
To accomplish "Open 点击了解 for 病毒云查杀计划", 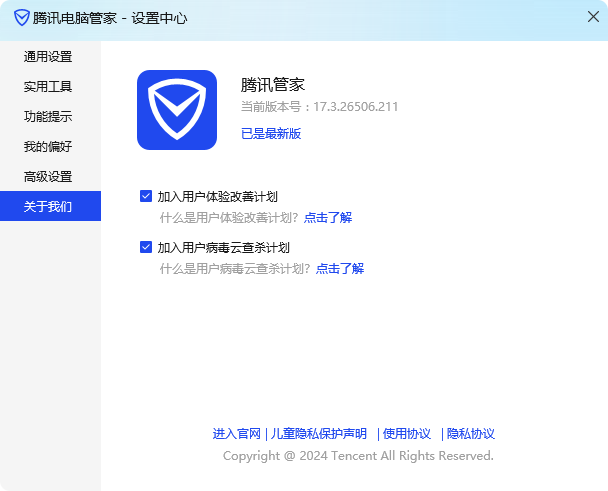I will tap(340, 268).
